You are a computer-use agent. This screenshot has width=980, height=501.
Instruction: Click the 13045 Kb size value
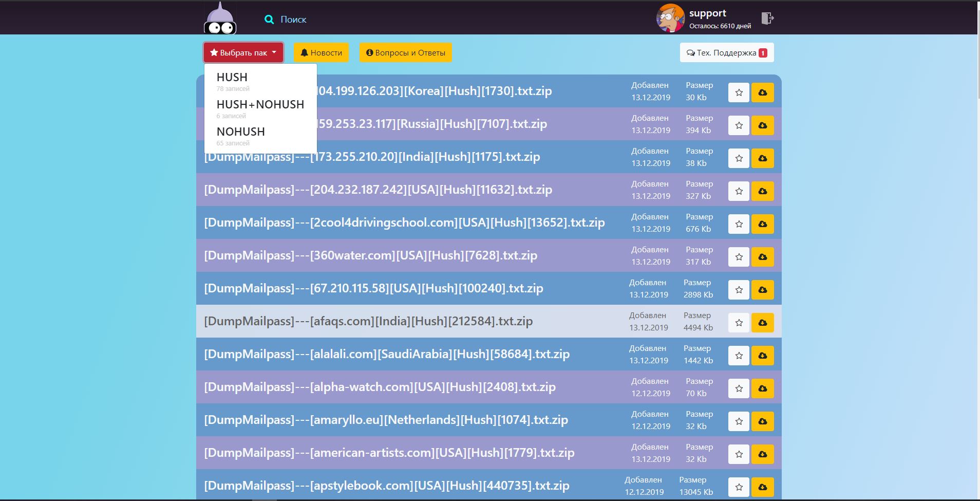[x=696, y=492]
